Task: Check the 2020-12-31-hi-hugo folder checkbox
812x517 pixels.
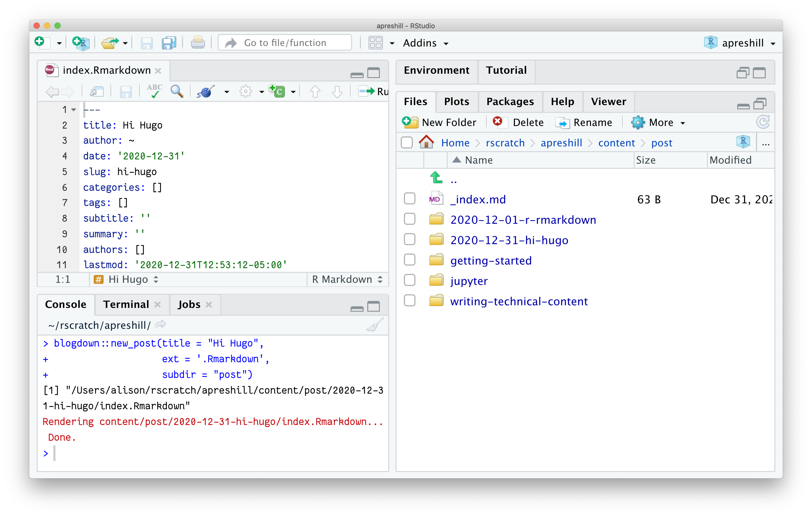Action: click(410, 240)
